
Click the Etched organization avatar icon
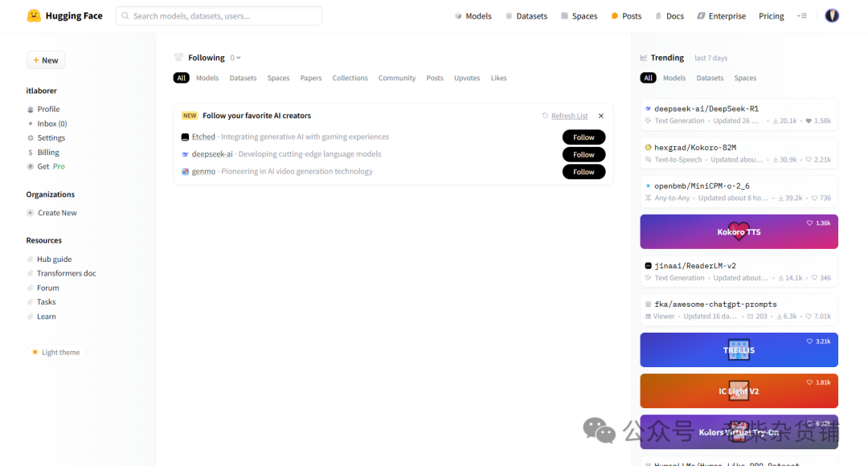pyautogui.click(x=185, y=137)
